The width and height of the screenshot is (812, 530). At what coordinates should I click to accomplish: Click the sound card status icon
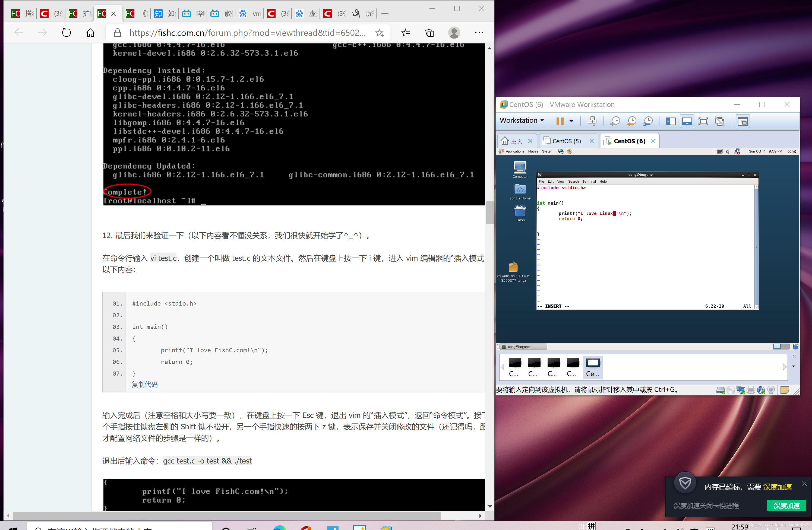pos(760,390)
